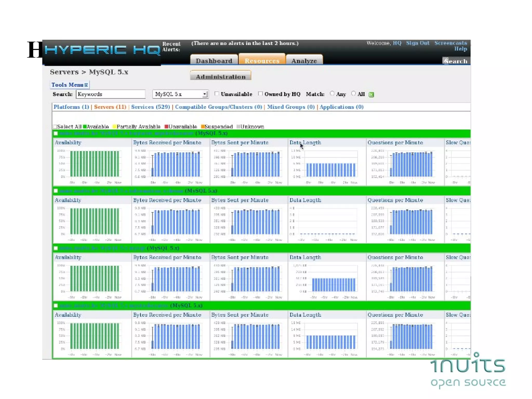Click the Sign Out link
The width and height of the screenshot is (532, 399).
coord(417,43)
